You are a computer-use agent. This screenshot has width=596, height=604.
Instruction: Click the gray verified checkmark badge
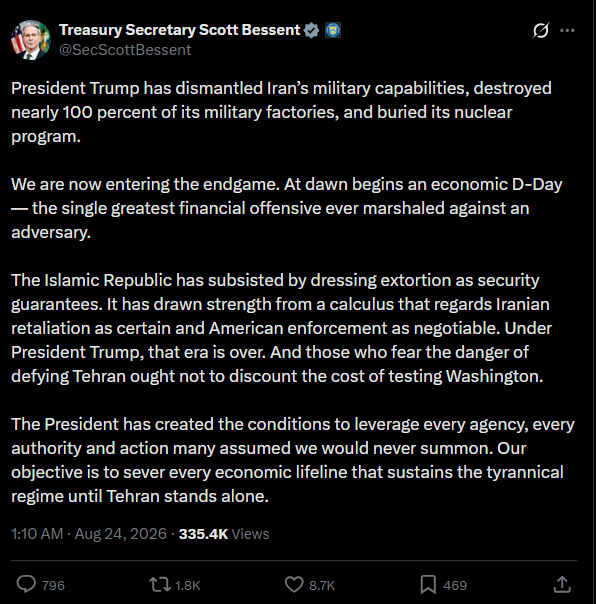click(311, 30)
